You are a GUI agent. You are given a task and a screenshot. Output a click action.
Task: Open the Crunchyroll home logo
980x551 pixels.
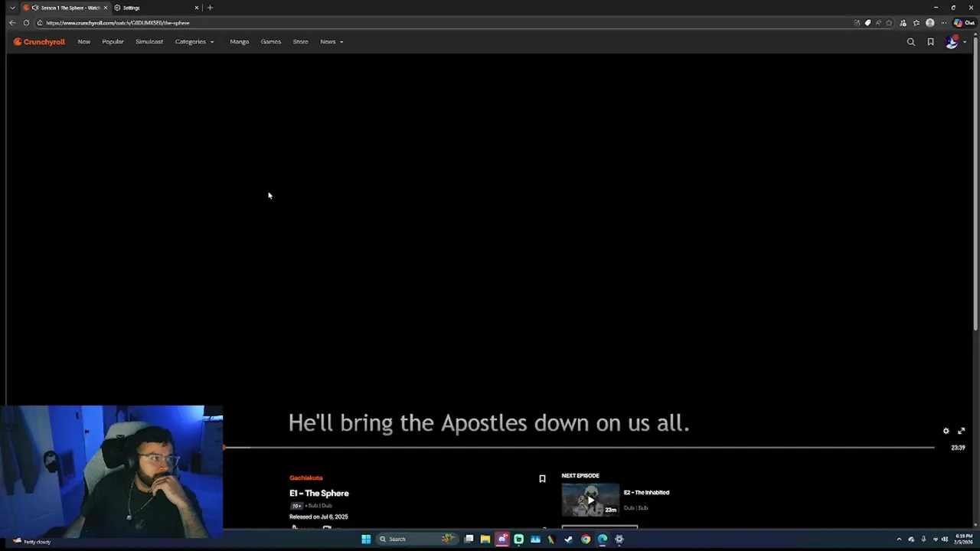pyautogui.click(x=39, y=42)
